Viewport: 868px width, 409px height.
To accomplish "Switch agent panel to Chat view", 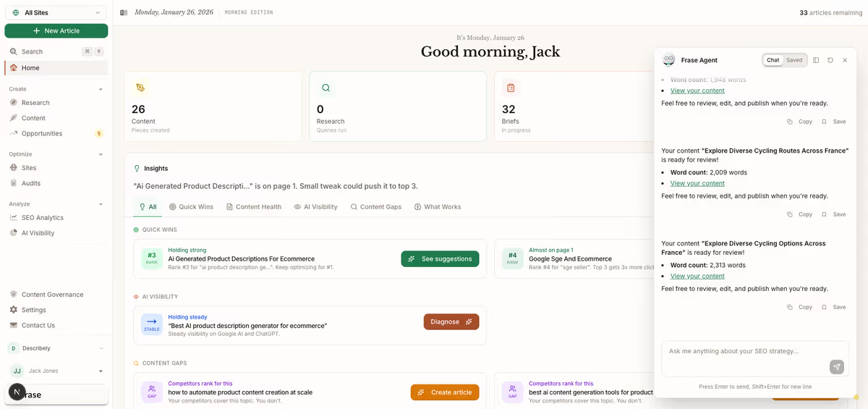I will coord(773,60).
